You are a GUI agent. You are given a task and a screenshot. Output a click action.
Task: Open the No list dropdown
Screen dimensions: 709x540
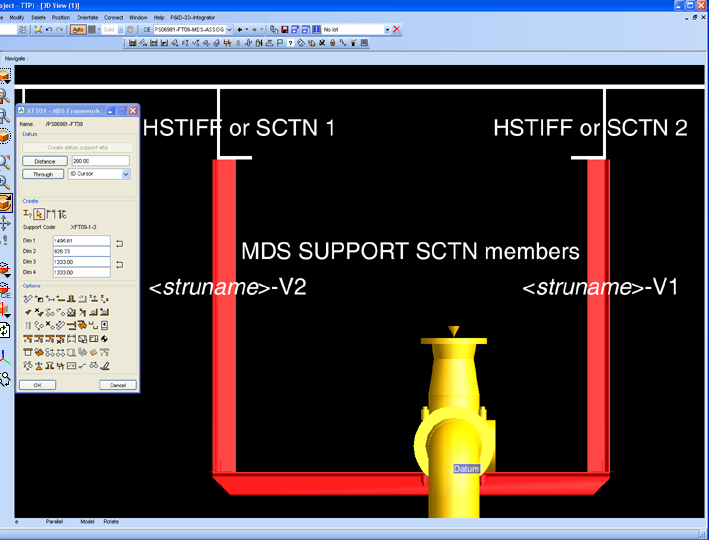click(x=387, y=30)
